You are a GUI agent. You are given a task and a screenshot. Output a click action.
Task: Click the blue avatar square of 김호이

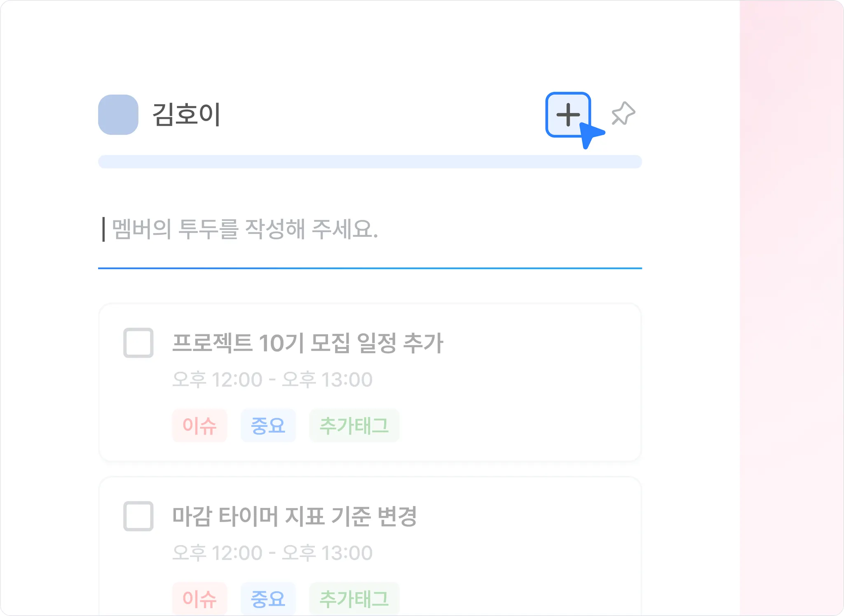[x=118, y=115]
